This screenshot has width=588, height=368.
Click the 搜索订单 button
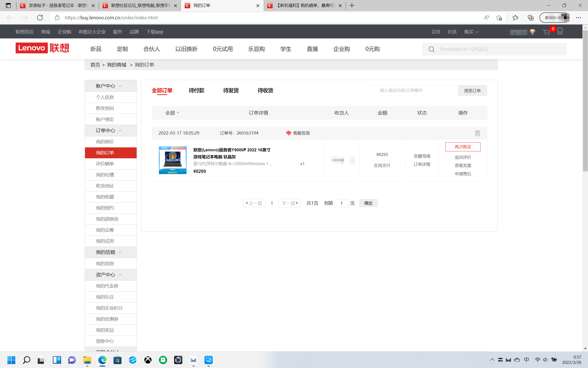[x=472, y=91]
